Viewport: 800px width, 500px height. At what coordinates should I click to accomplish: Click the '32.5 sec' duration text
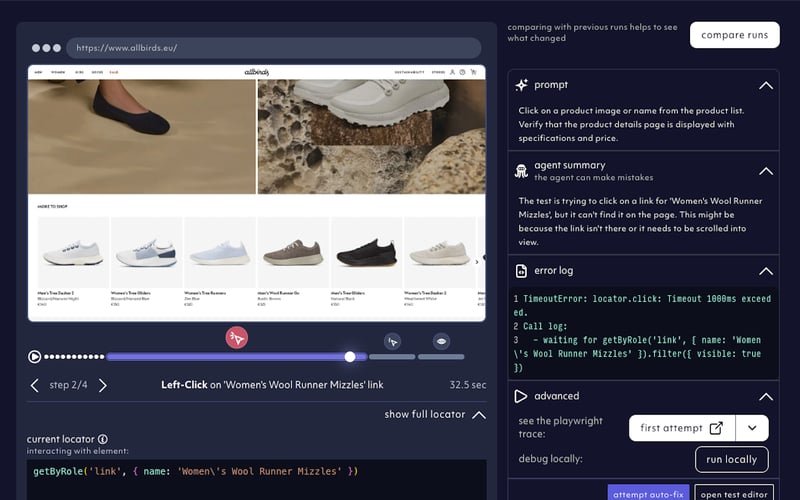[x=468, y=385]
